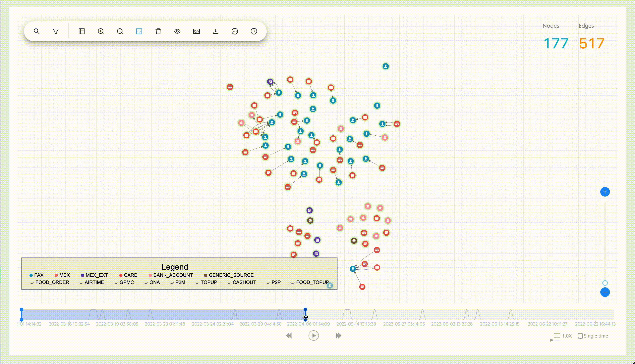This screenshot has width=635, height=364.
Task: Click the blue plus zoom button
Action: point(605,192)
